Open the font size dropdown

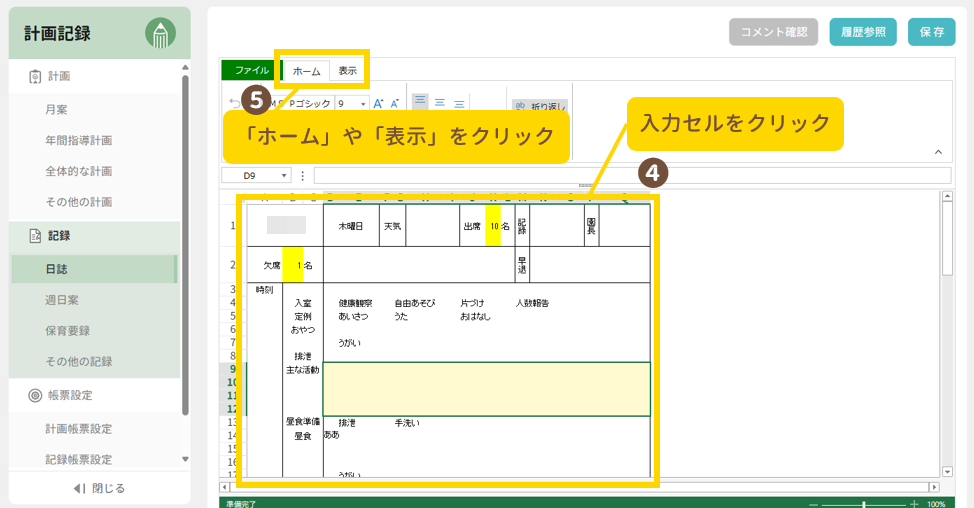tap(362, 103)
